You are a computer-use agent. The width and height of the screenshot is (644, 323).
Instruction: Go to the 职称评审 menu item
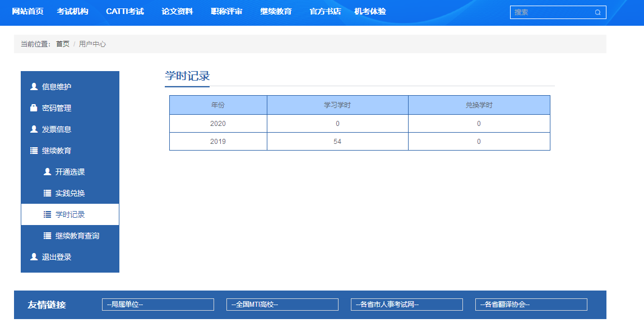tap(226, 12)
